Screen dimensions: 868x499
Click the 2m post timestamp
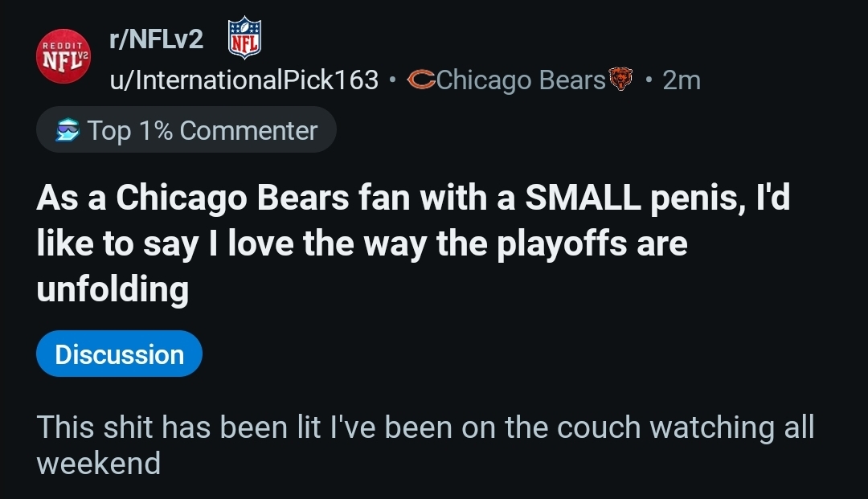(682, 80)
